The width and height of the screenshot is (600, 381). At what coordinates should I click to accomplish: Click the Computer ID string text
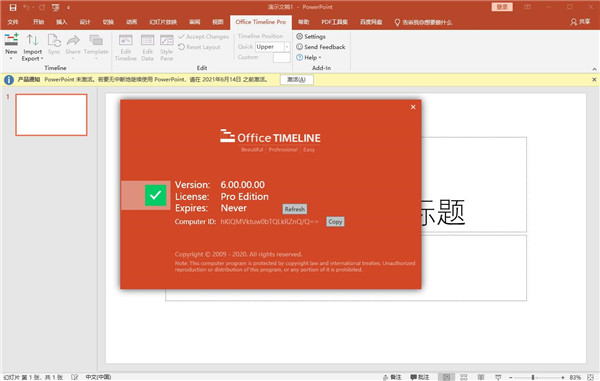coord(269,221)
